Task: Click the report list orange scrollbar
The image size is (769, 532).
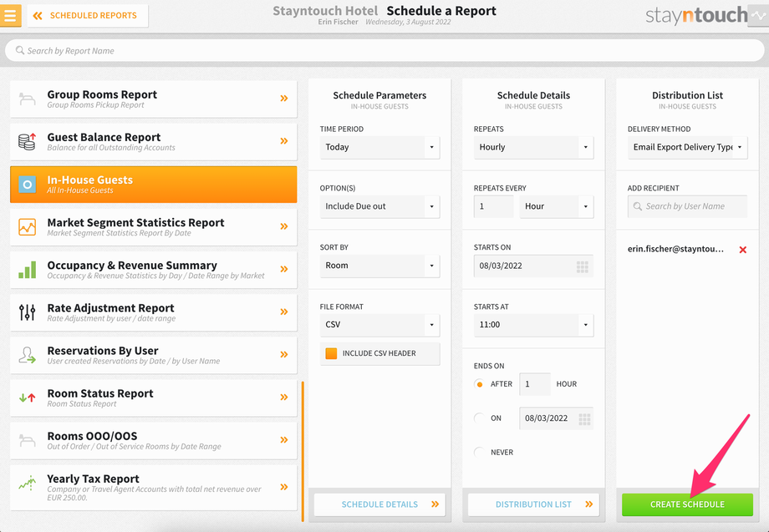Action: pyautogui.click(x=303, y=451)
